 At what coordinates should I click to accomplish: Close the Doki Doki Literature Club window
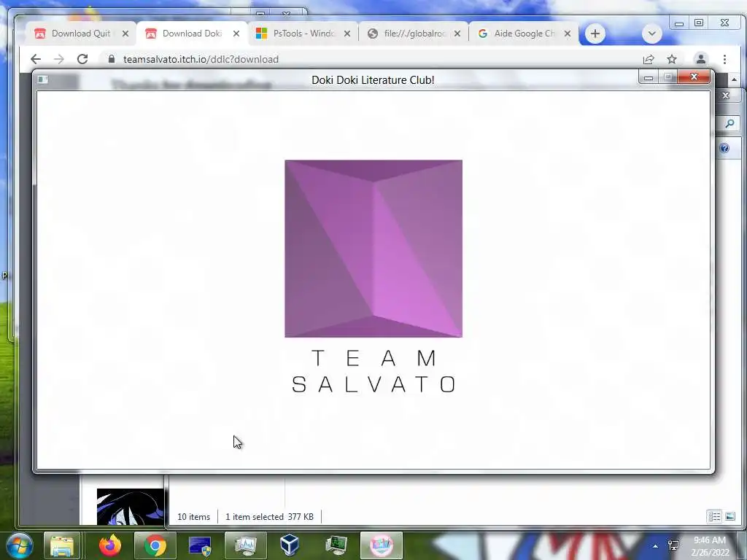point(694,77)
